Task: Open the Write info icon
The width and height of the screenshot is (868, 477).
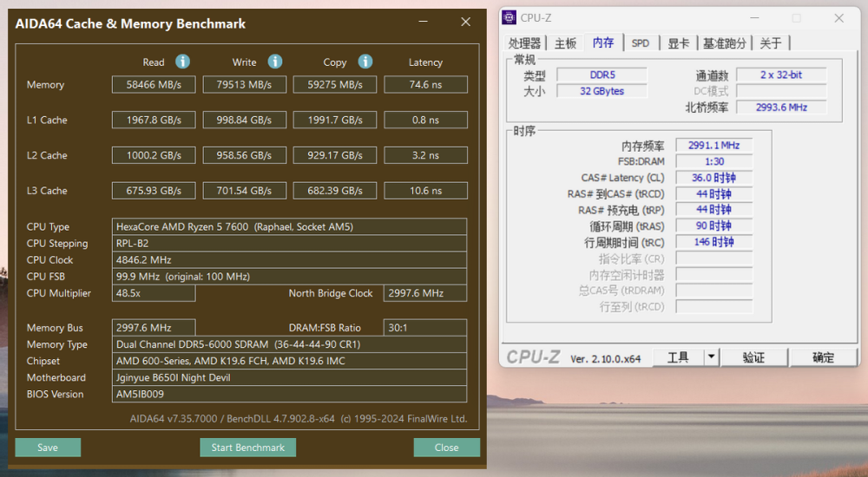Action: pyautogui.click(x=275, y=62)
